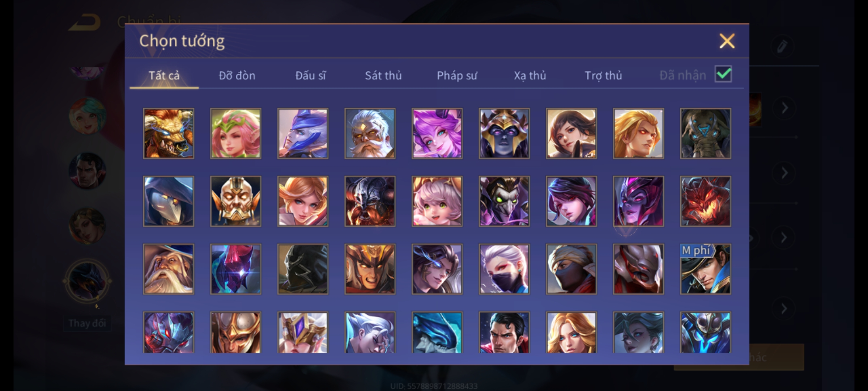
Task: Show the Pháp sư hero category
Action: pyautogui.click(x=457, y=75)
